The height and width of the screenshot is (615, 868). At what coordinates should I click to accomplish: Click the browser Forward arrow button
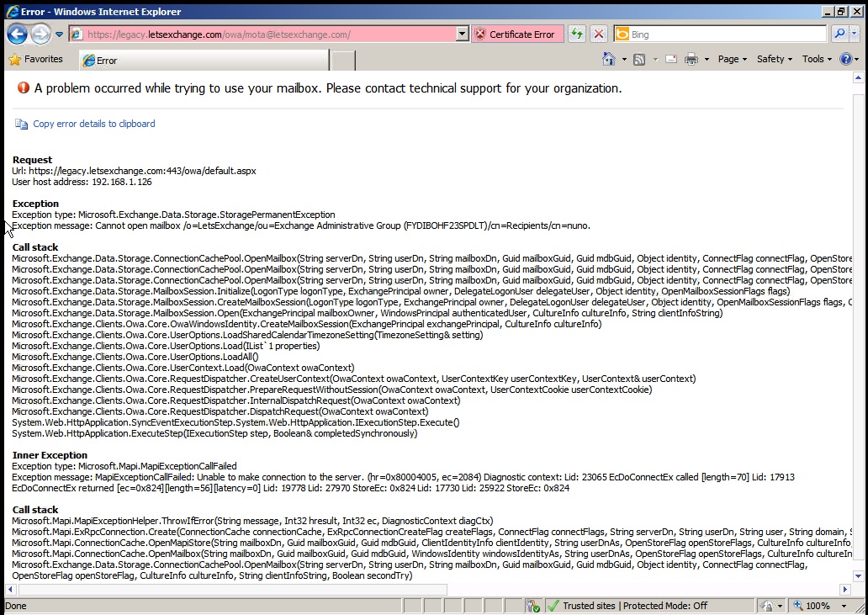(x=40, y=34)
